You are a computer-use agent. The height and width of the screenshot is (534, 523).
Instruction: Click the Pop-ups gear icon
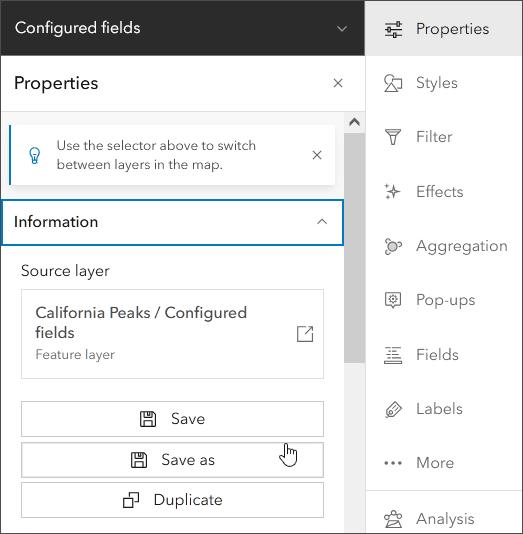393,300
